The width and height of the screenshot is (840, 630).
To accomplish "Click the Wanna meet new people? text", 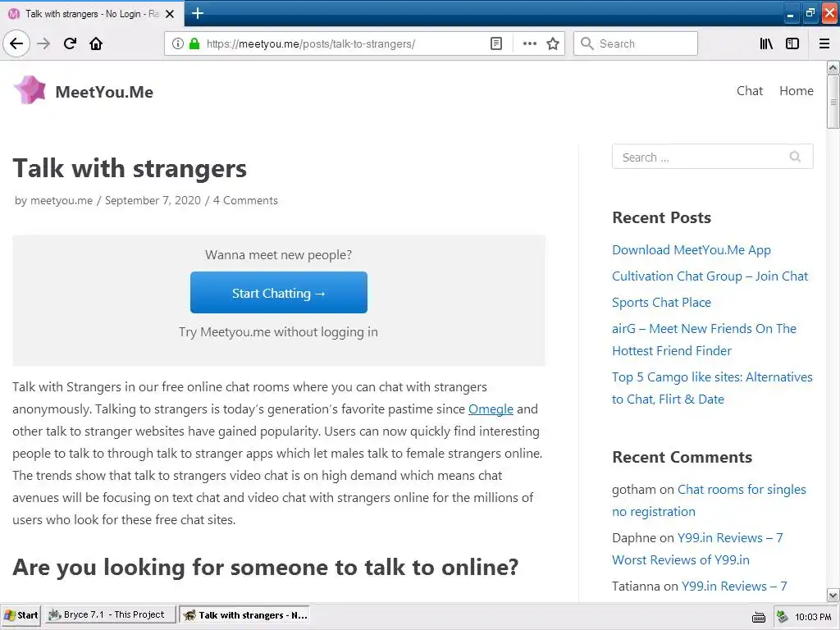I will [279, 255].
